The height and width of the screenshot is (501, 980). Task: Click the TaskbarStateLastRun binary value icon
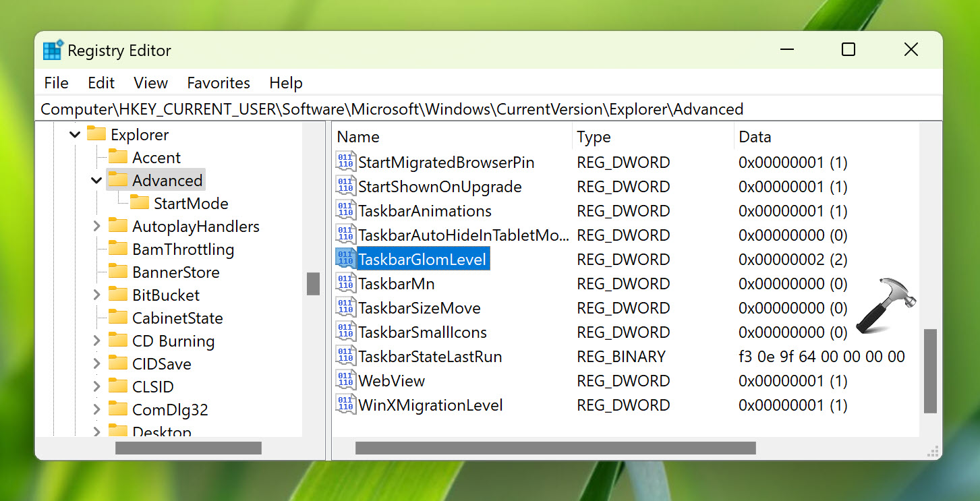click(x=345, y=357)
